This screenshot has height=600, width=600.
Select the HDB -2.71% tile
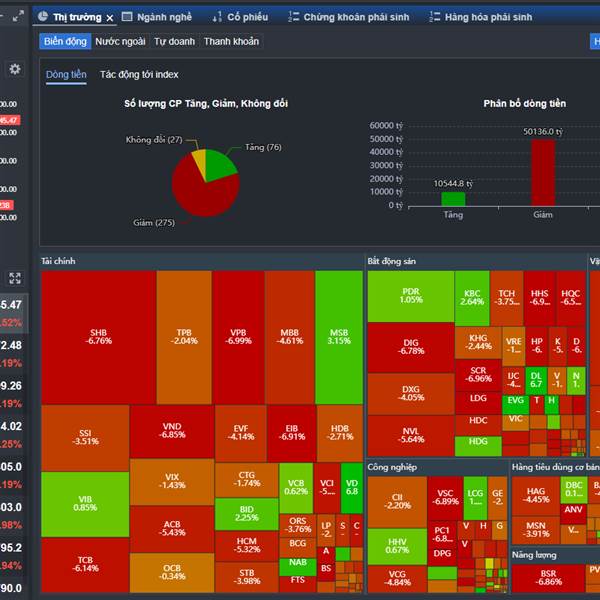(340, 434)
